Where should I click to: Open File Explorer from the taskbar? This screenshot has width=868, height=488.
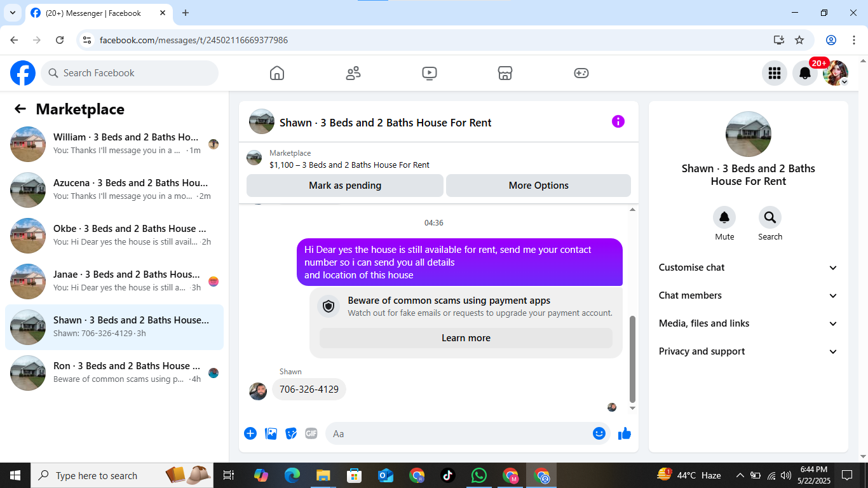323,475
